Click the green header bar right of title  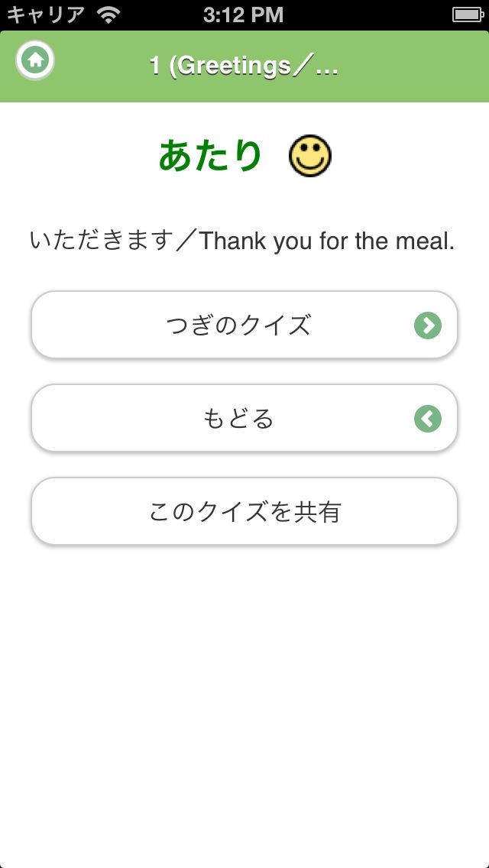pos(413,66)
